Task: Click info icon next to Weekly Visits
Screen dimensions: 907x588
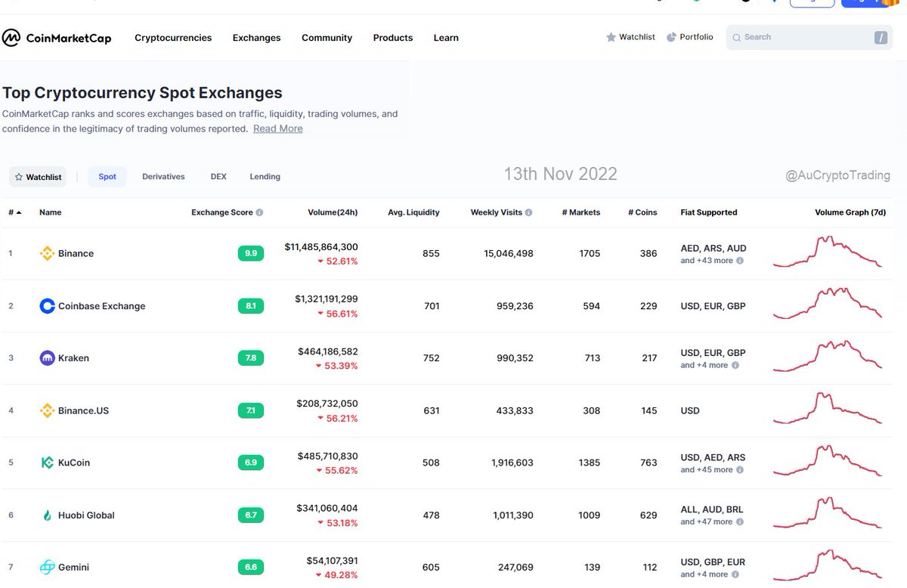Action: [528, 212]
